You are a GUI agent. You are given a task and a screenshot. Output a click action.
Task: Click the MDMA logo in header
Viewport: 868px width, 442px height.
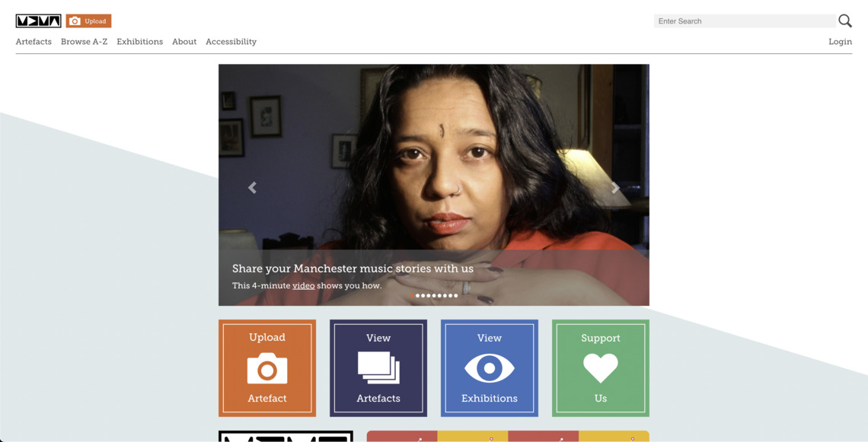[38, 21]
